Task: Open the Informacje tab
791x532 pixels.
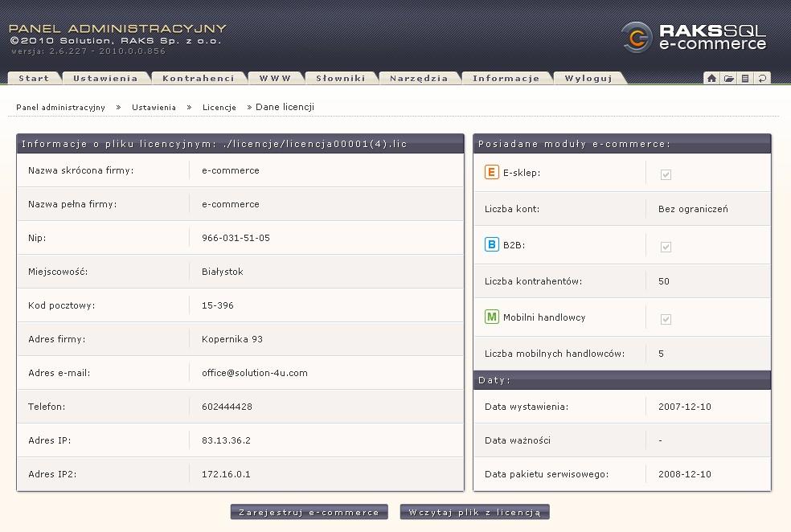Action: point(506,78)
